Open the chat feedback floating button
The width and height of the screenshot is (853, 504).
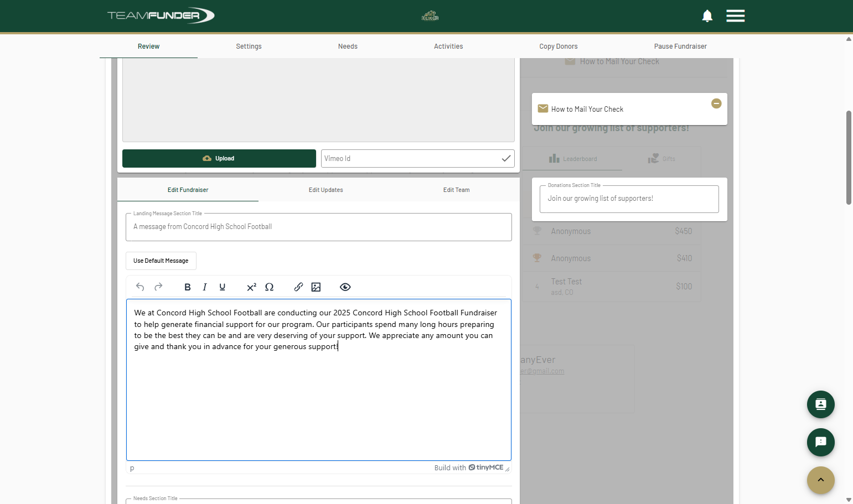tap(821, 442)
